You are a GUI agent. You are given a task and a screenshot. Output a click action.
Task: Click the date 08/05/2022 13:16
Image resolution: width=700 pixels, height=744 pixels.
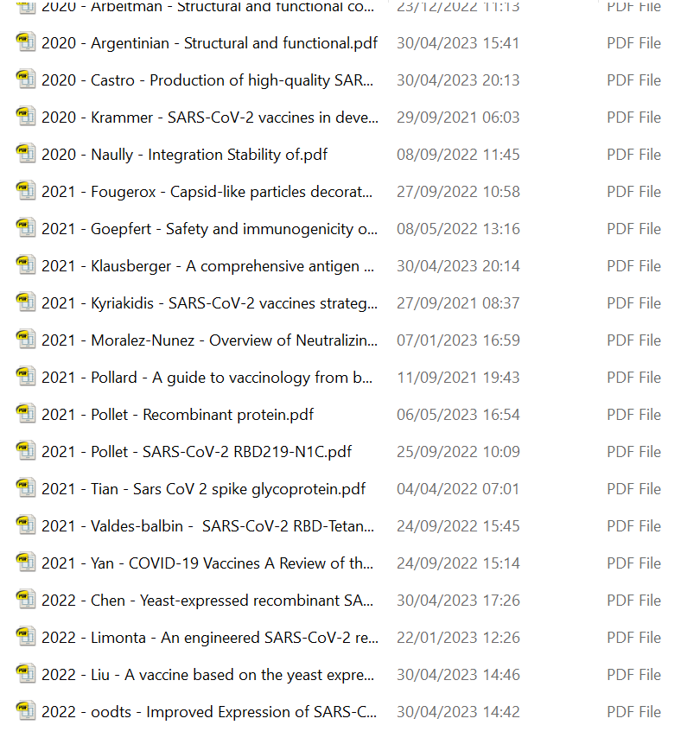(458, 229)
